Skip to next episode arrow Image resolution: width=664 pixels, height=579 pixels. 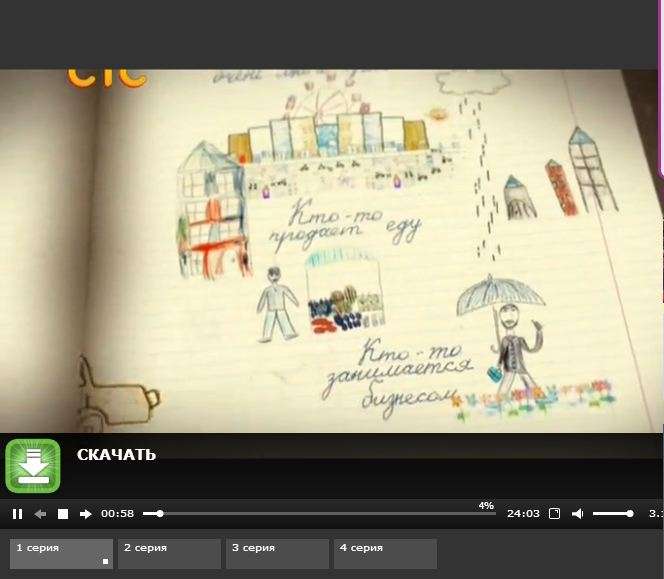pos(86,514)
